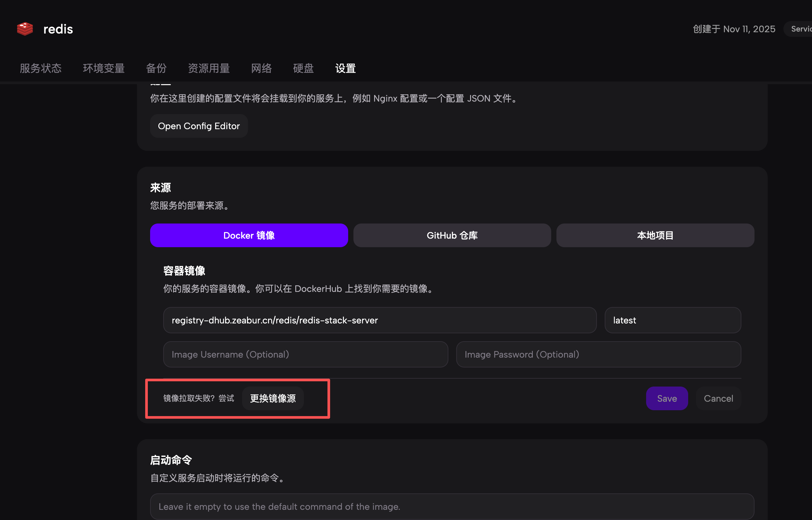
Task: Switch source to 本地项目
Action: (655, 235)
